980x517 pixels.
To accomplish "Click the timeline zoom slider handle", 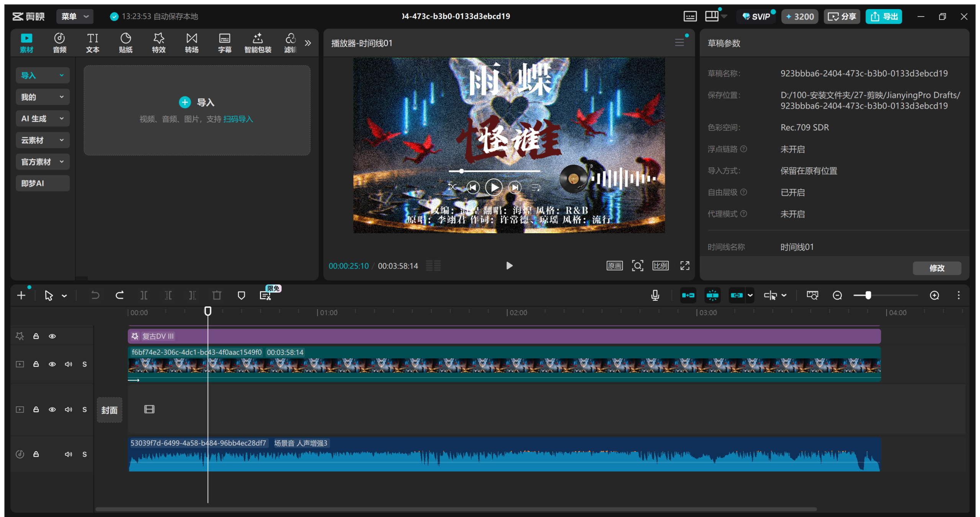I will coord(868,295).
